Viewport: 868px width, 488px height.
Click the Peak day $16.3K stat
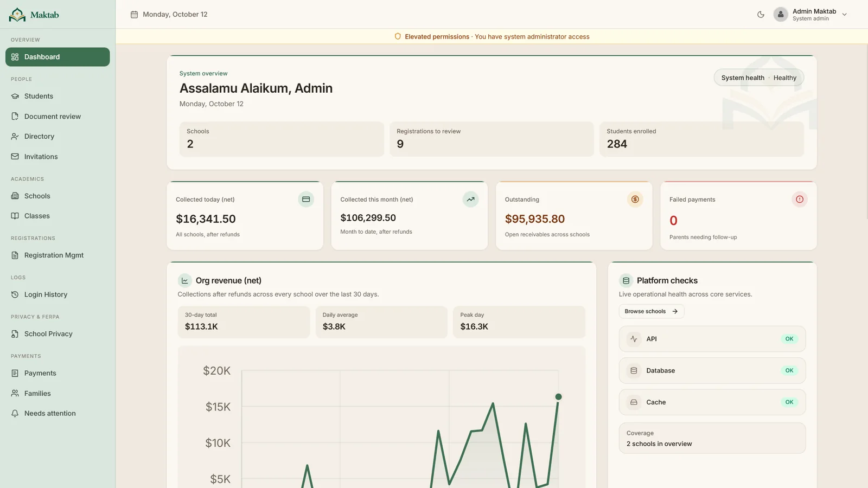[519, 322]
